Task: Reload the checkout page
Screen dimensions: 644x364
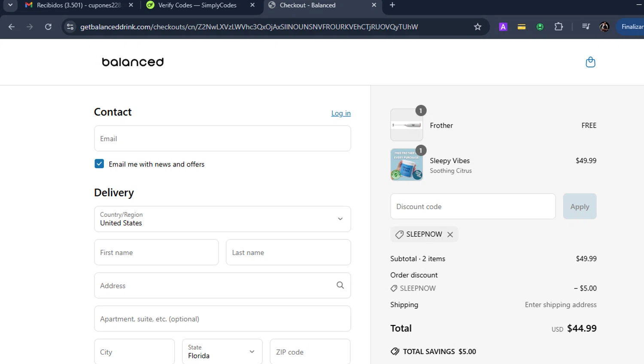Action: pyautogui.click(x=49, y=27)
